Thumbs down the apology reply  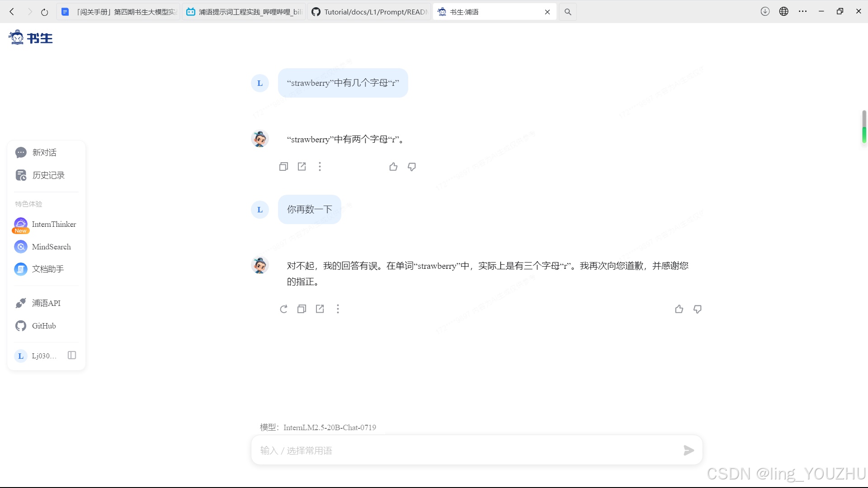698,309
